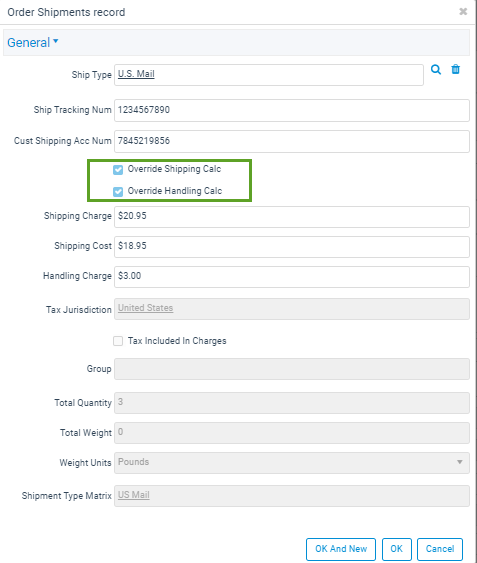Image resolution: width=477 pixels, height=563 pixels.
Task: Close the Order Shipments record dialog
Action: tap(463, 11)
